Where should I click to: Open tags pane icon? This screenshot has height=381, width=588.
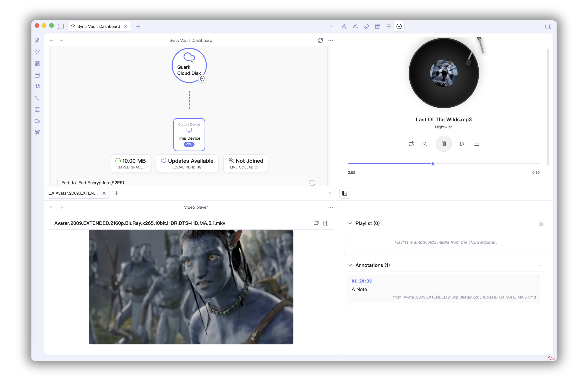pos(366,26)
